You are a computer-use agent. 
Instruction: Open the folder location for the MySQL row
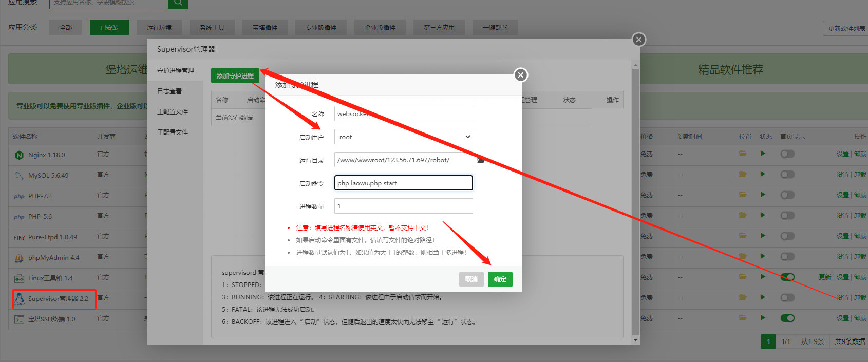click(x=743, y=174)
